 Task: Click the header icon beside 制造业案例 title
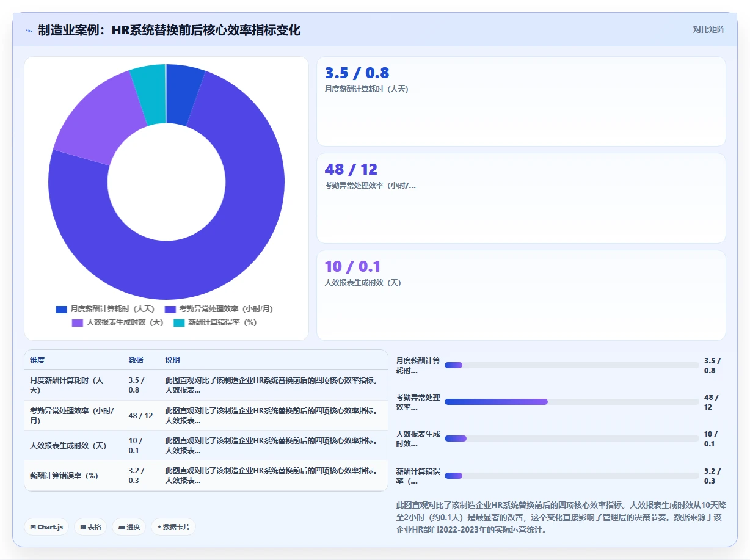coord(29,31)
